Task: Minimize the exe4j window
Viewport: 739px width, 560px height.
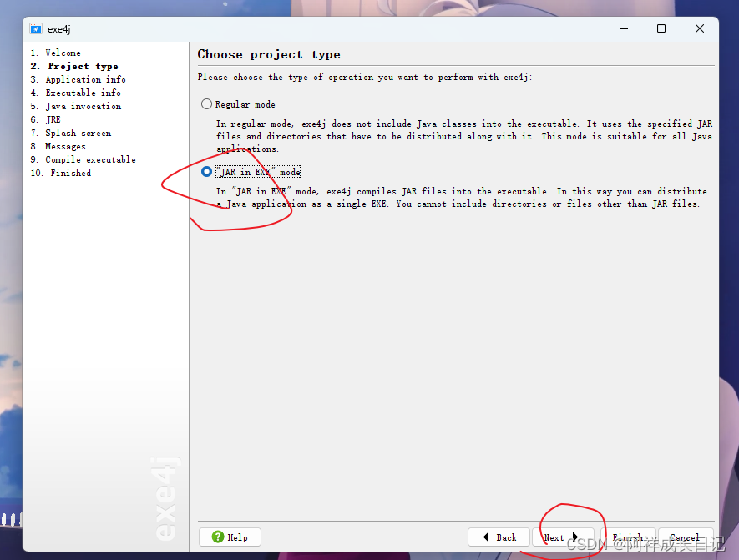Action: coord(624,28)
